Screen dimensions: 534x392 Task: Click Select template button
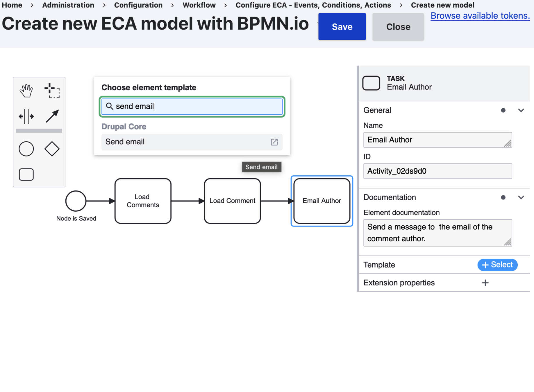pyautogui.click(x=497, y=265)
